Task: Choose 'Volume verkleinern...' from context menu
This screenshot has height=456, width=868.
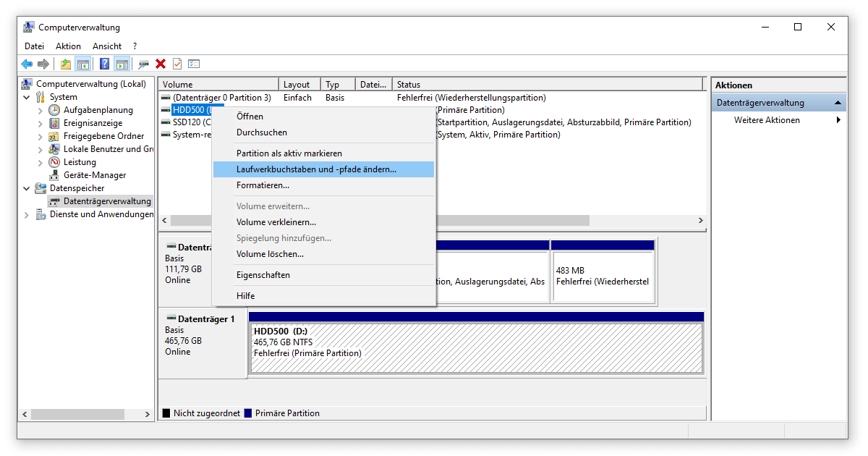Action: [276, 222]
